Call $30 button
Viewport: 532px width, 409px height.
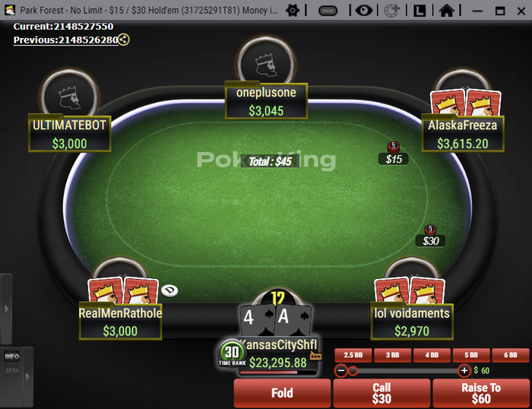(x=382, y=393)
